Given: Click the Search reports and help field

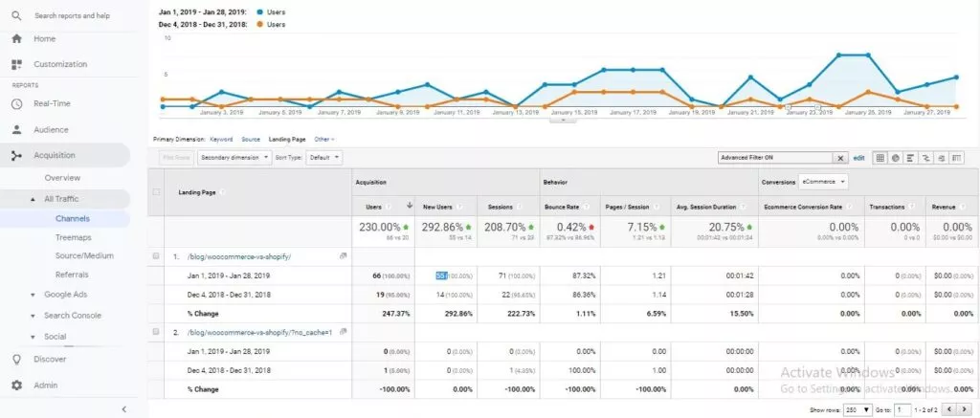Looking at the screenshot, I should [72, 15].
